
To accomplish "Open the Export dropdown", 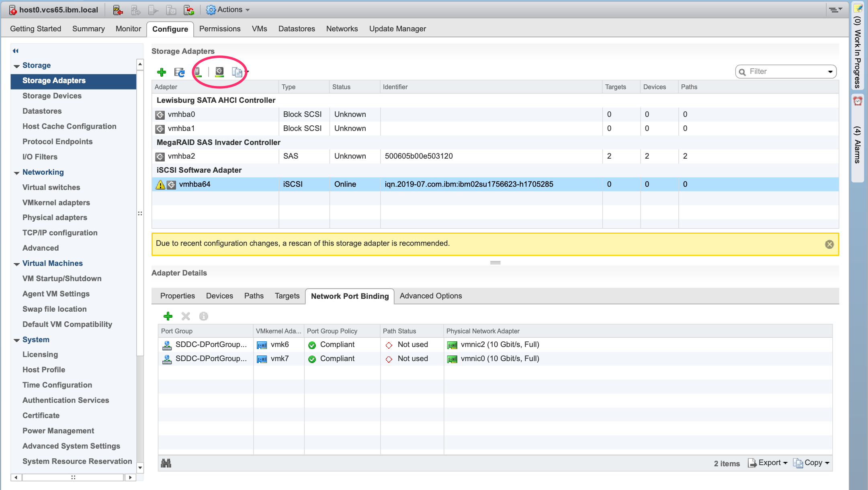I will 768,463.
